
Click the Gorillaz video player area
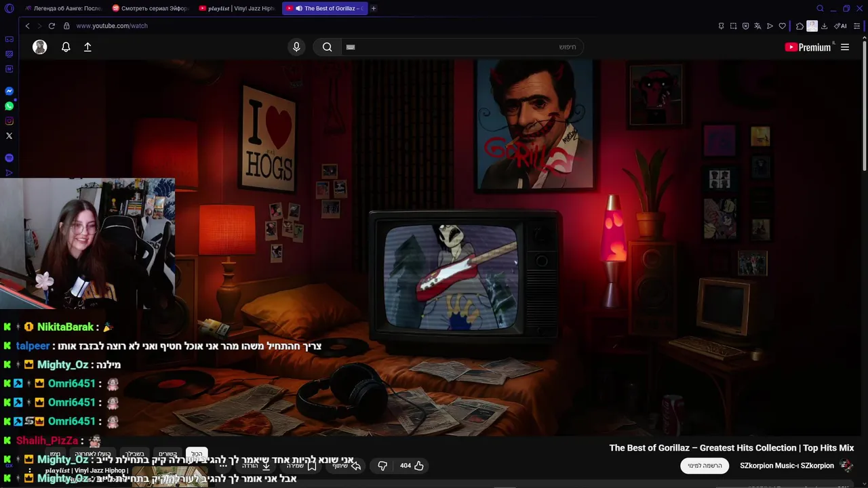(441, 247)
